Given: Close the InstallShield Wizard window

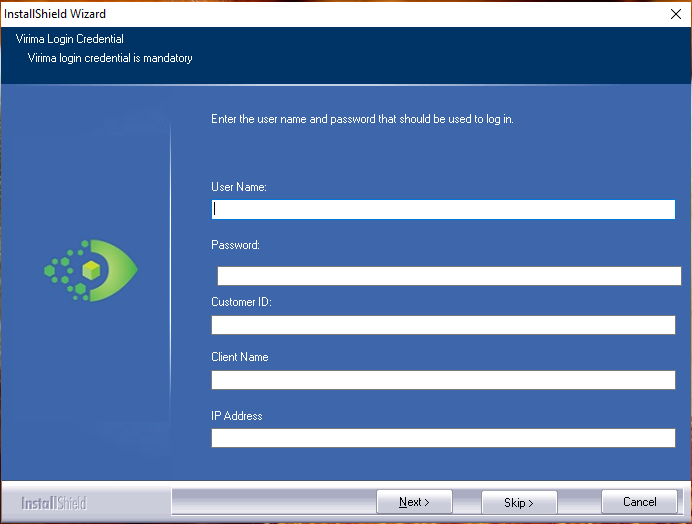Looking at the screenshot, I should coord(675,14).
